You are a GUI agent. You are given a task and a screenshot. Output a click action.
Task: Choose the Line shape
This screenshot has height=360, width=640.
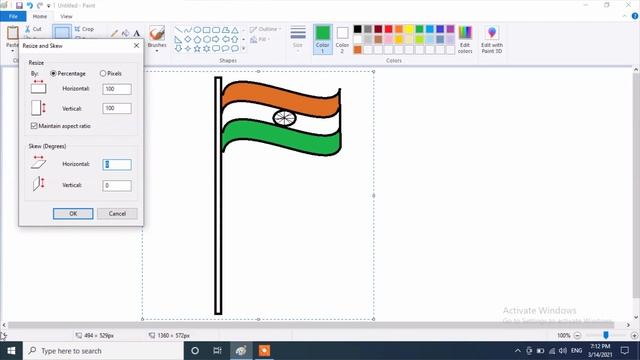click(178, 30)
